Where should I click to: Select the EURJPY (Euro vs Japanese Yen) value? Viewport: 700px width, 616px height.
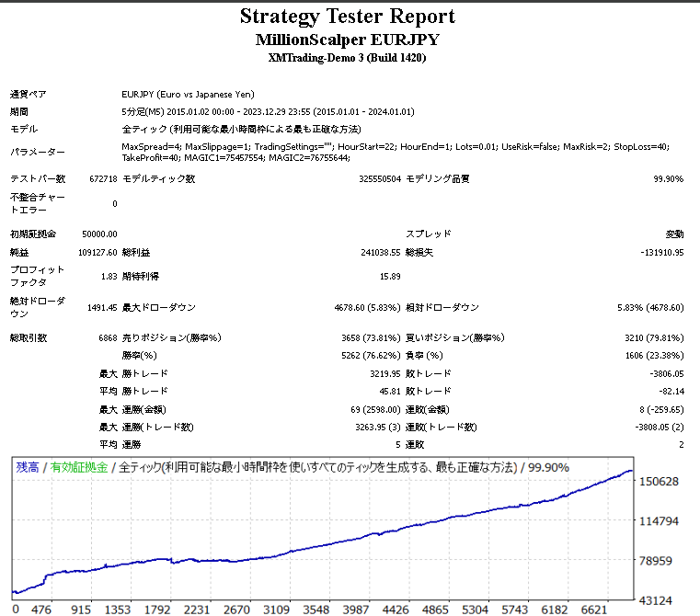[188, 94]
